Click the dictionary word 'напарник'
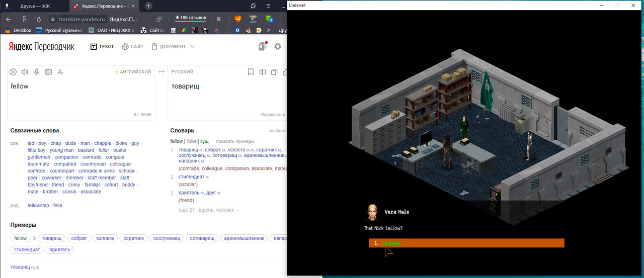The image size is (644, 278). pyautogui.click(x=189, y=161)
